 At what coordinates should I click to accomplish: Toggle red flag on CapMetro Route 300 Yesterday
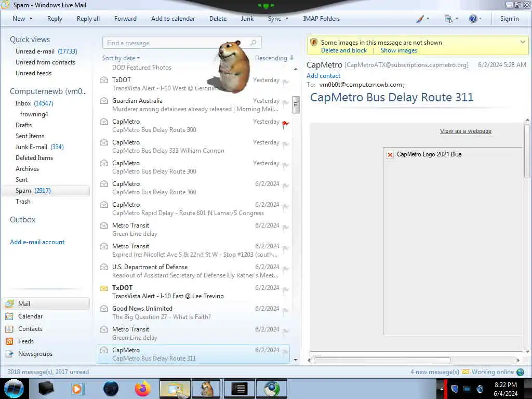[x=285, y=125]
